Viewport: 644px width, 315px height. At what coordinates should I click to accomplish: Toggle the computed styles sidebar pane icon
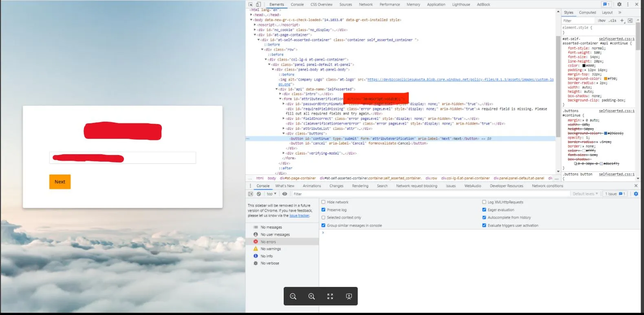tap(630, 20)
